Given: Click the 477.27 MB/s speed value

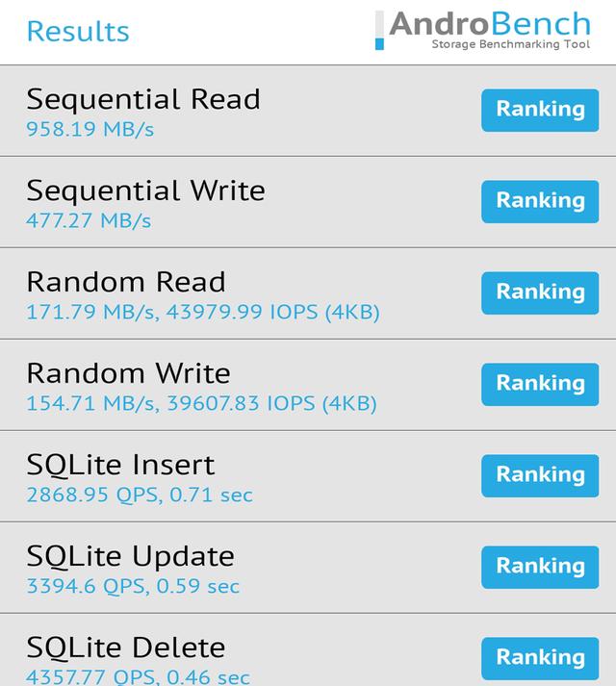Looking at the screenshot, I should pos(89,221).
